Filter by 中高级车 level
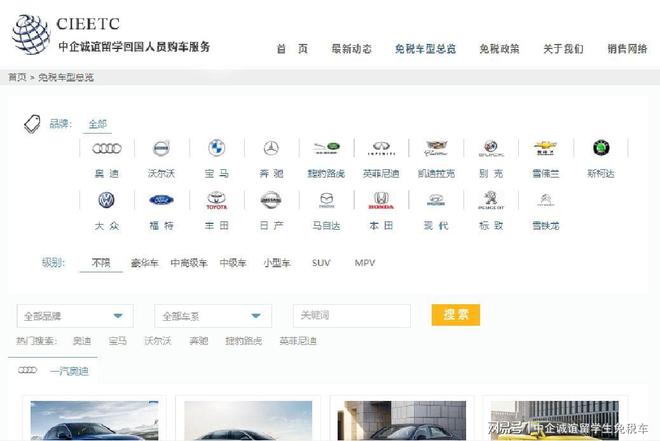This screenshot has height=441, width=660. coord(189,263)
